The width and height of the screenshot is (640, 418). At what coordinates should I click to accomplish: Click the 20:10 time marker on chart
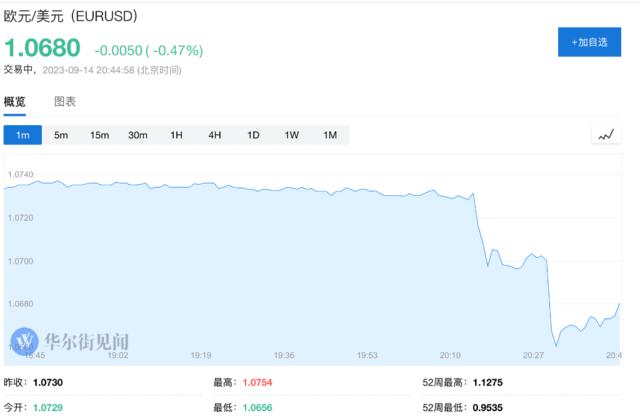[x=450, y=354]
